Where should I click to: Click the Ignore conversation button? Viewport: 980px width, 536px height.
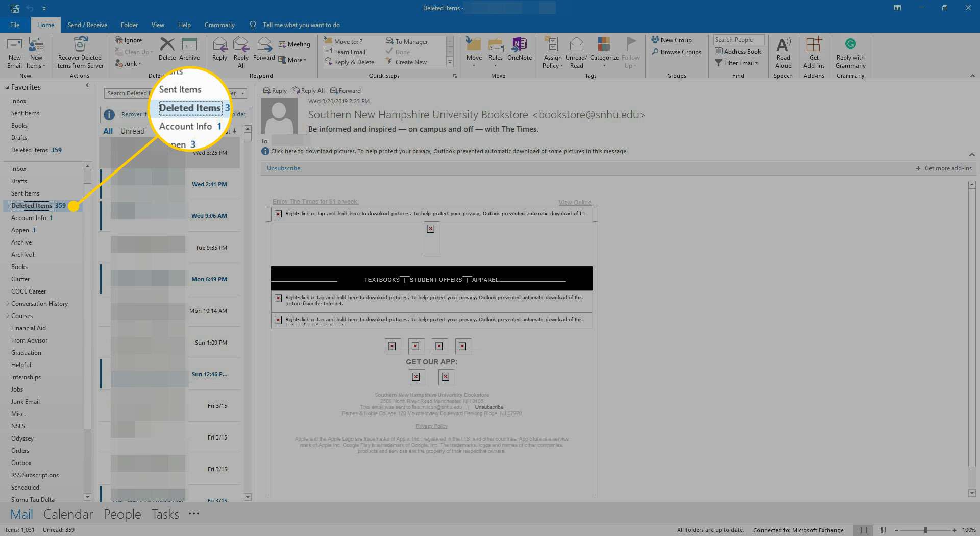pos(129,40)
